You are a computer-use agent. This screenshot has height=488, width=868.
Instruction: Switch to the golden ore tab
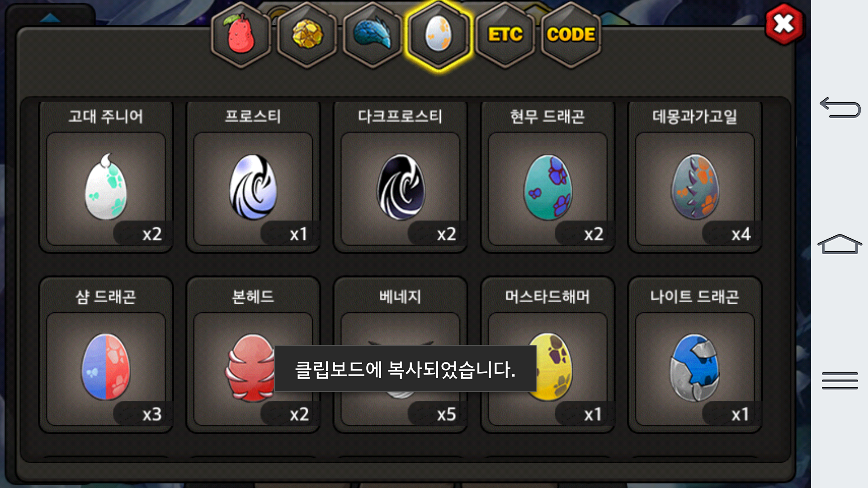[307, 35]
